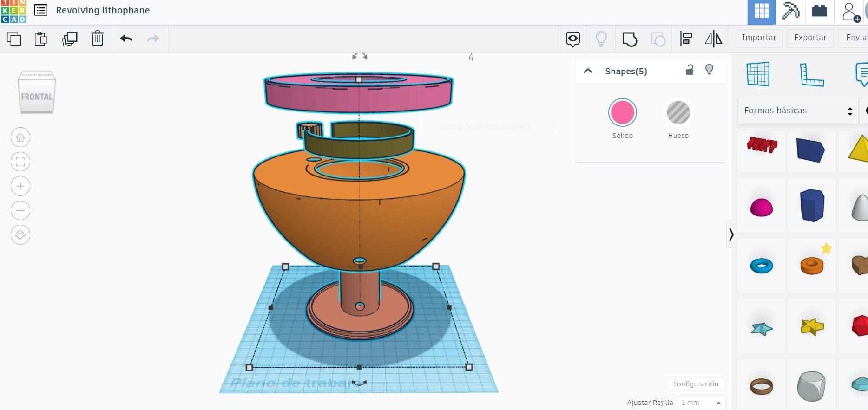Image resolution: width=868 pixels, height=410 pixels.
Task: Select the pink lid shape
Action: [x=358, y=98]
